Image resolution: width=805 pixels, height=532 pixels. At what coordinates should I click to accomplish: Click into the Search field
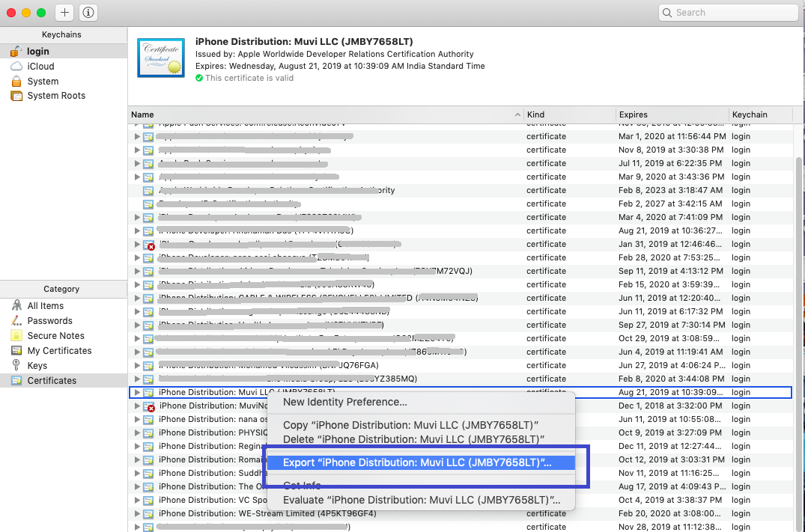(x=728, y=13)
